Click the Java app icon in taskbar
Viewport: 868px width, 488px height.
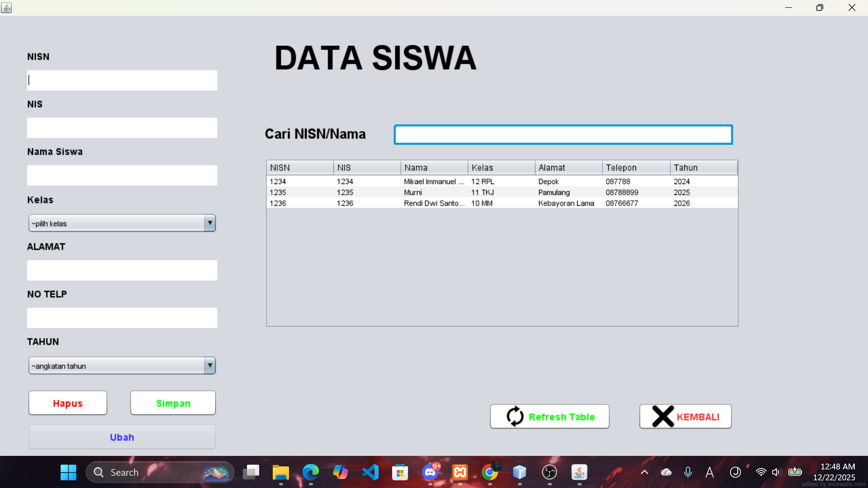579,473
